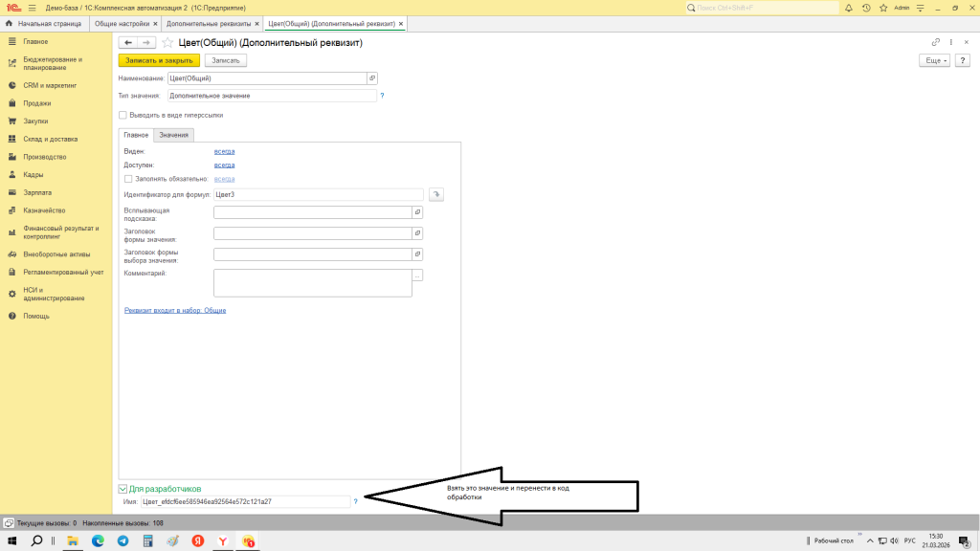The image size is (980, 551).
Task: Regenerate the formula identifier with arrow button
Action: point(436,194)
